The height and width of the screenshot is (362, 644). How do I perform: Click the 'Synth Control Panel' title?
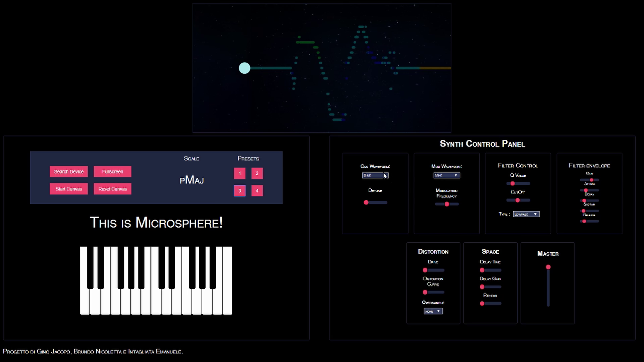click(x=482, y=144)
